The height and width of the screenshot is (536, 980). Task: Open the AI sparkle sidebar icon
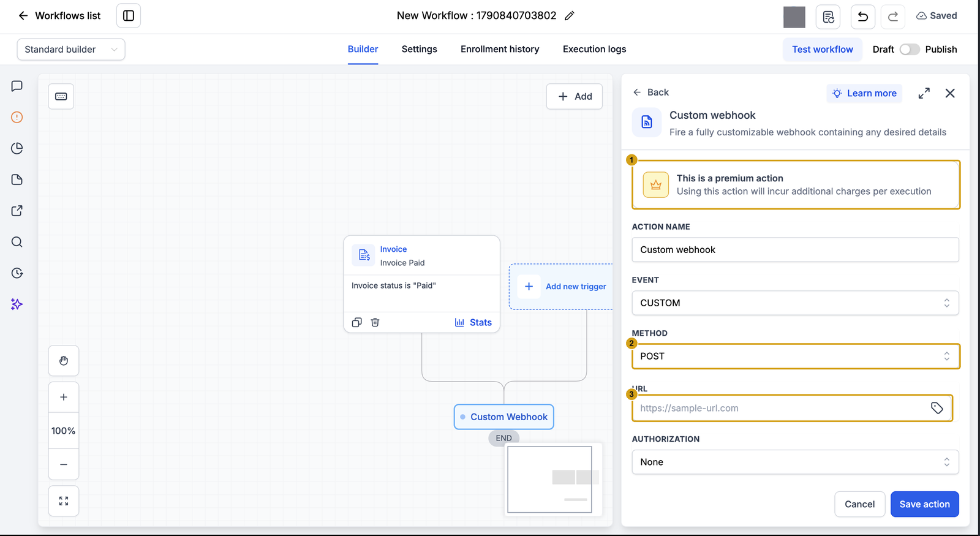pyautogui.click(x=17, y=304)
